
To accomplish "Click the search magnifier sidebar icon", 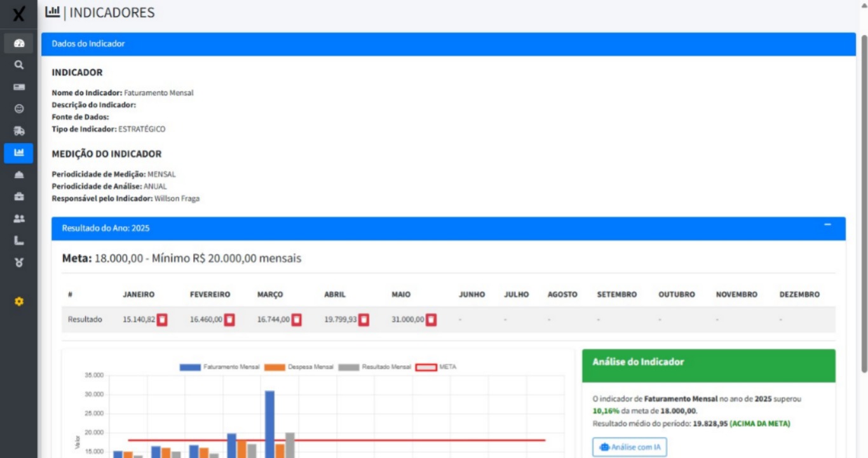I will click(18, 65).
